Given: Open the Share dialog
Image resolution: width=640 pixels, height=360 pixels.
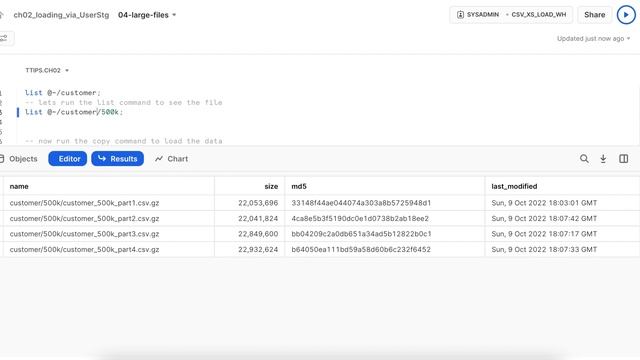Looking at the screenshot, I should (594, 15).
